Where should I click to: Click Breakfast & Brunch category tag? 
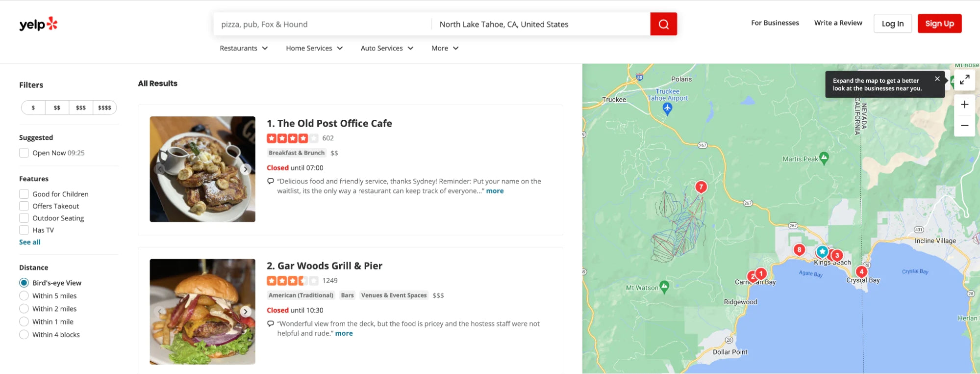297,153
